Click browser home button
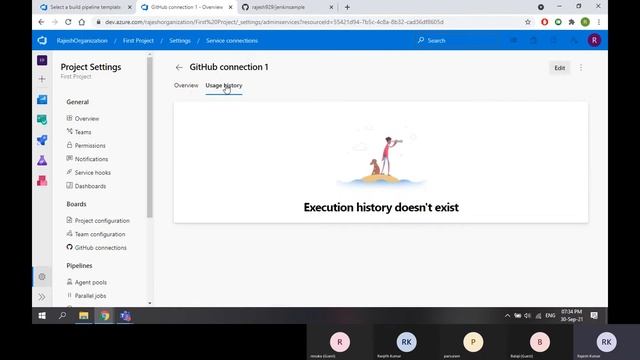Screen dimensions: 640x360 pyautogui.click(x=82, y=22)
